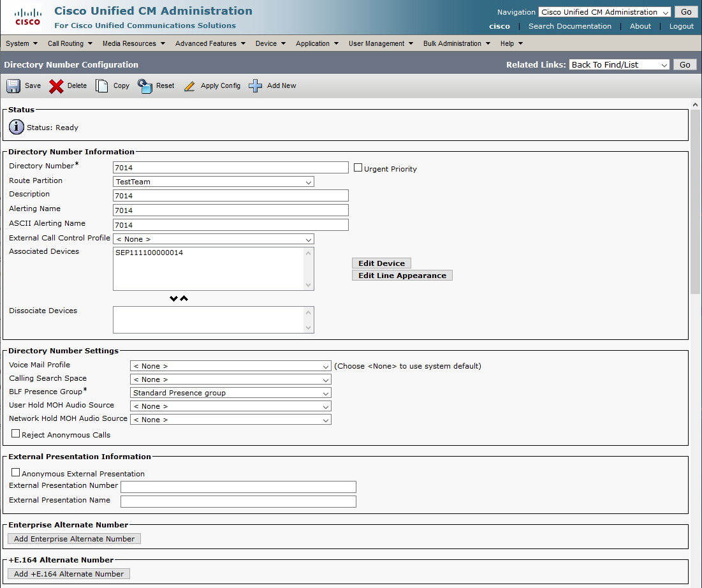Enable the Urgent Priority checkbox

tap(358, 168)
